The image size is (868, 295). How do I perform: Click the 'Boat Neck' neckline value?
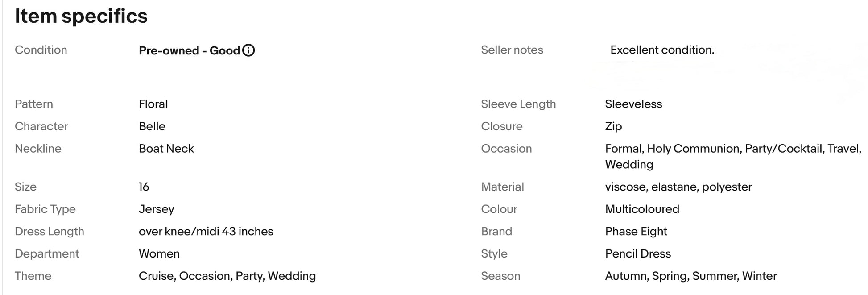(x=166, y=149)
